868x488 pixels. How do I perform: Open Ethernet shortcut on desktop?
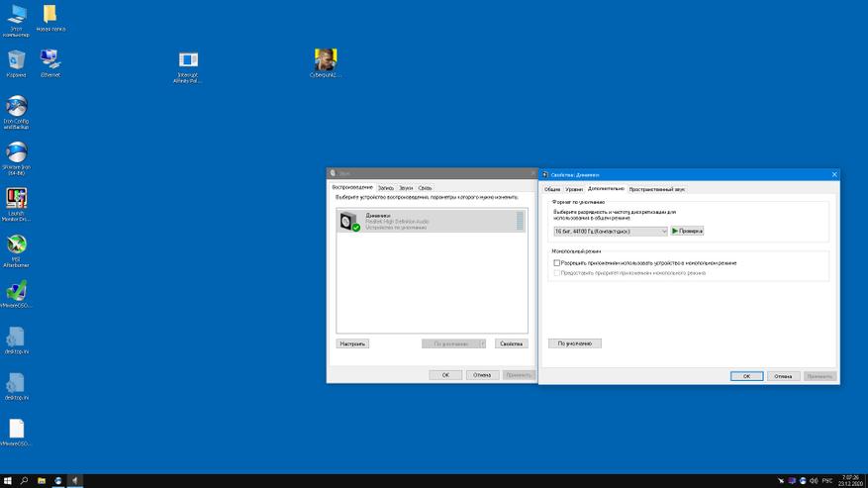tap(49, 61)
